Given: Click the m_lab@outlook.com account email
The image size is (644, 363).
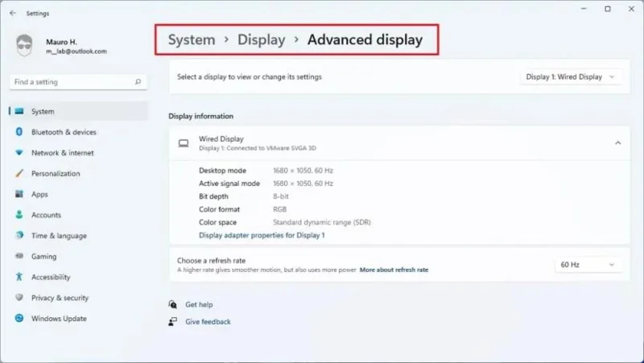Looking at the screenshot, I should tap(76, 52).
